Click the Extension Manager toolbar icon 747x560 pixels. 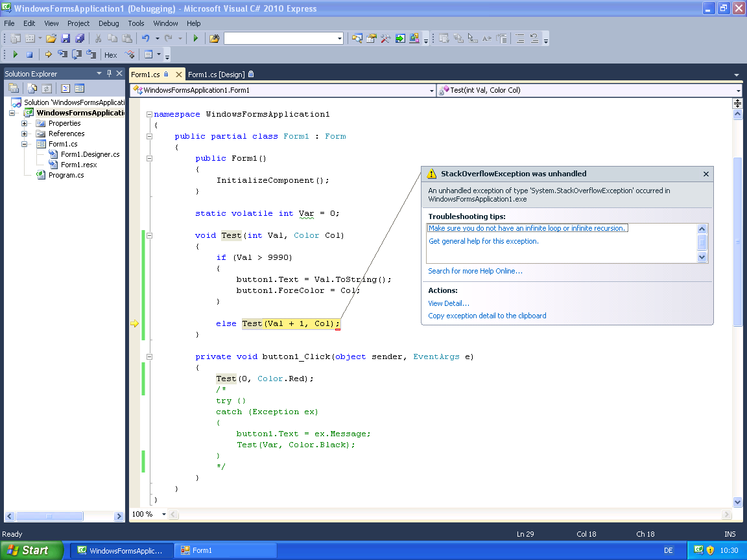[414, 39]
